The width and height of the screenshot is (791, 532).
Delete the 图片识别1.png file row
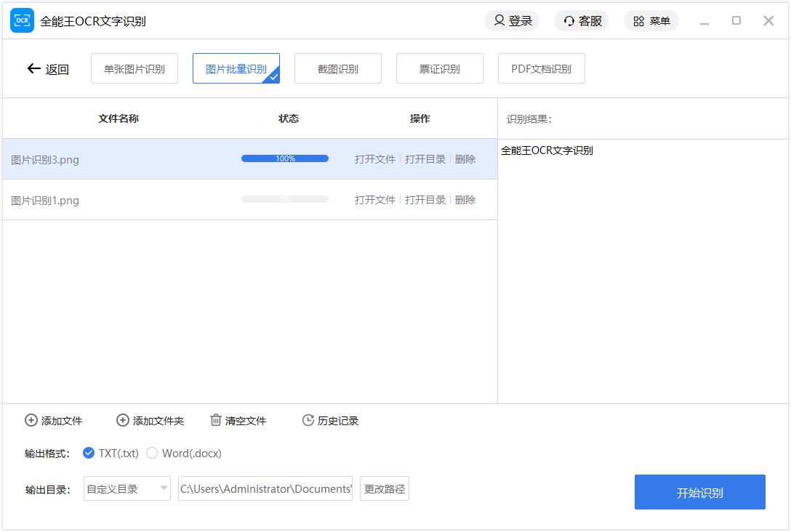465,200
